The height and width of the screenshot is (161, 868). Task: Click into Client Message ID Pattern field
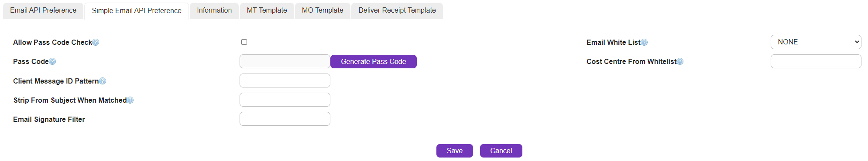pos(285,80)
